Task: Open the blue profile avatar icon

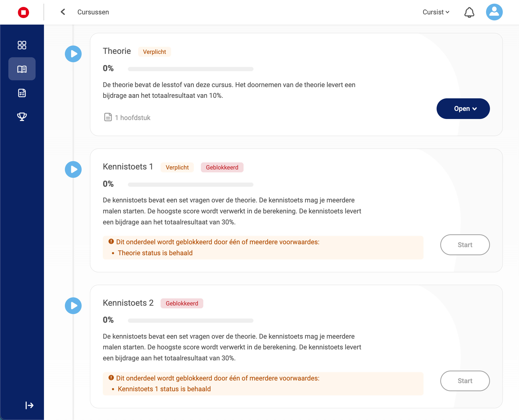Action: point(494,12)
